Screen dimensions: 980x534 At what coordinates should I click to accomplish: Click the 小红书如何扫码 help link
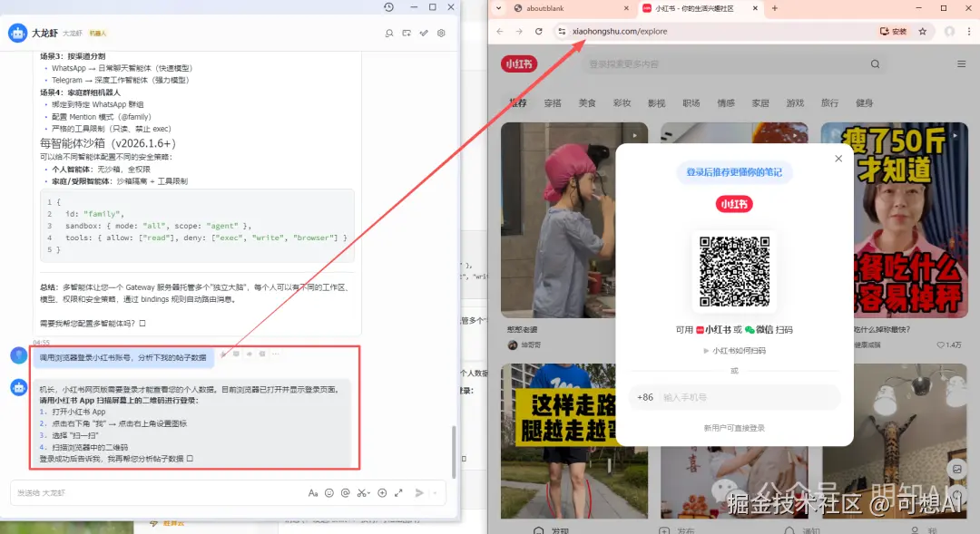point(733,349)
